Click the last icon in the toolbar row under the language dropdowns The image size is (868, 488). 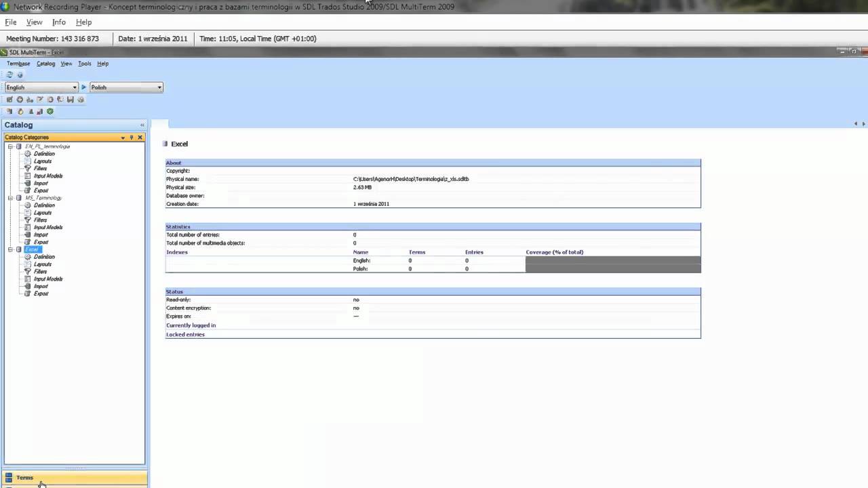81,100
